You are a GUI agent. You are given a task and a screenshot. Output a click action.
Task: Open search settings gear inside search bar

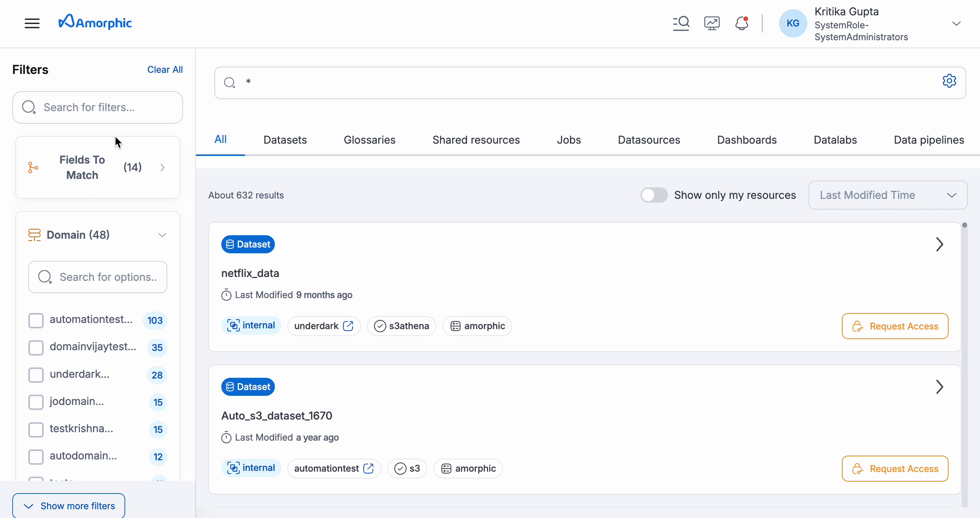click(950, 81)
